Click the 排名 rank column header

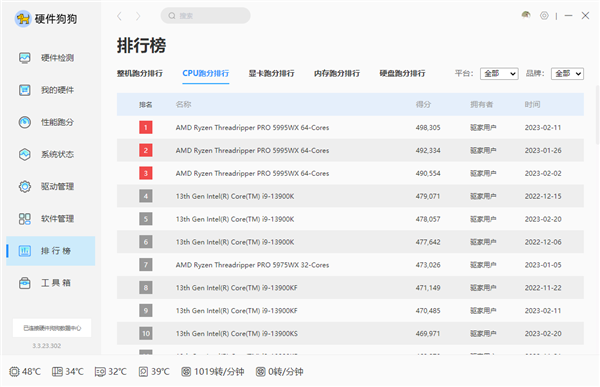146,105
